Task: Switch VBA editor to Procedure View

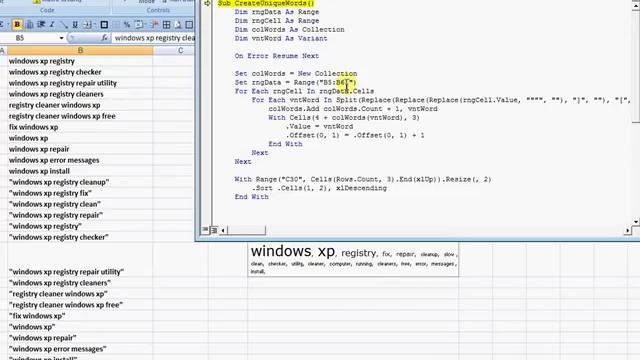Action: [x=205, y=230]
